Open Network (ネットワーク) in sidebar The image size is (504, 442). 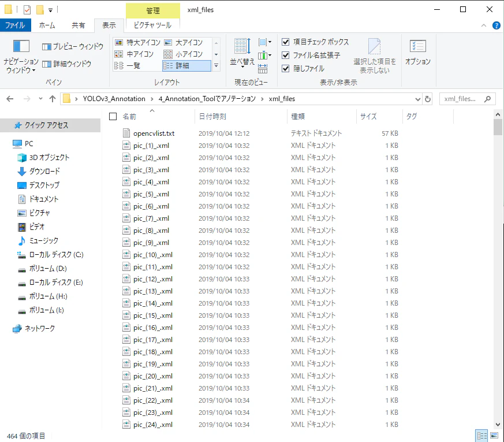[33, 328]
